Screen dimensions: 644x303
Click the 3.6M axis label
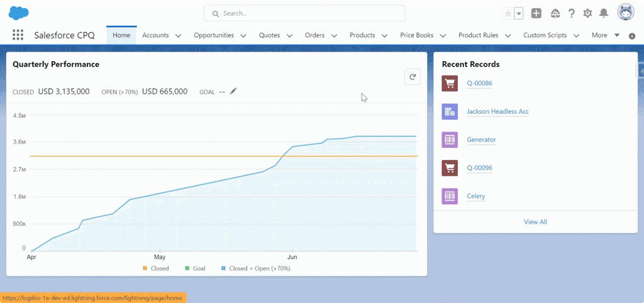[x=19, y=142]
